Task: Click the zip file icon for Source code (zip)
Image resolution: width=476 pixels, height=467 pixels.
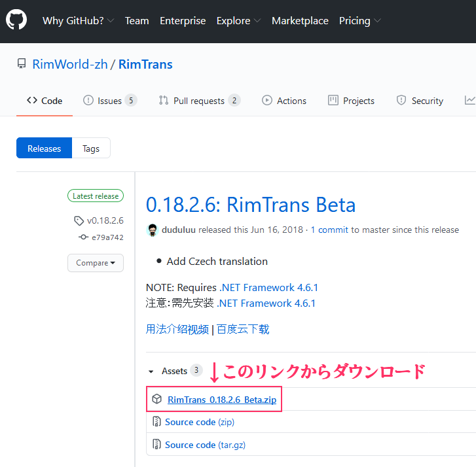Action: [156, 421]
